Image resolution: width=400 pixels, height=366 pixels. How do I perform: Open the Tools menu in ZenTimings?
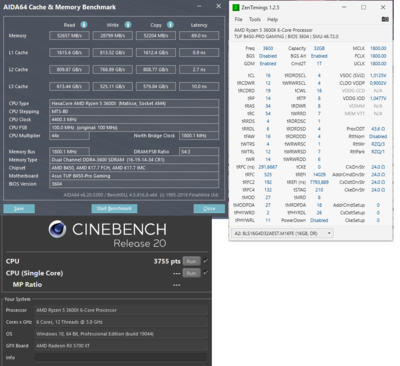point(255,19)
